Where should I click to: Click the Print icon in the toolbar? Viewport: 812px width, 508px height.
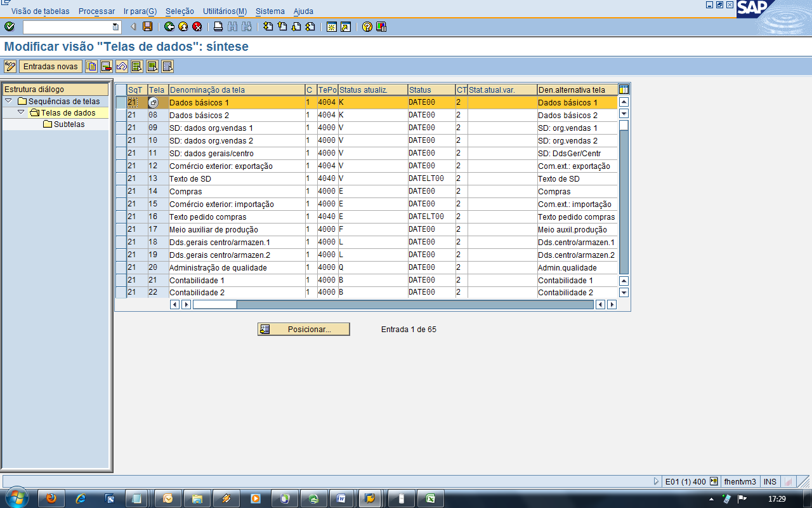click(218, 27)
